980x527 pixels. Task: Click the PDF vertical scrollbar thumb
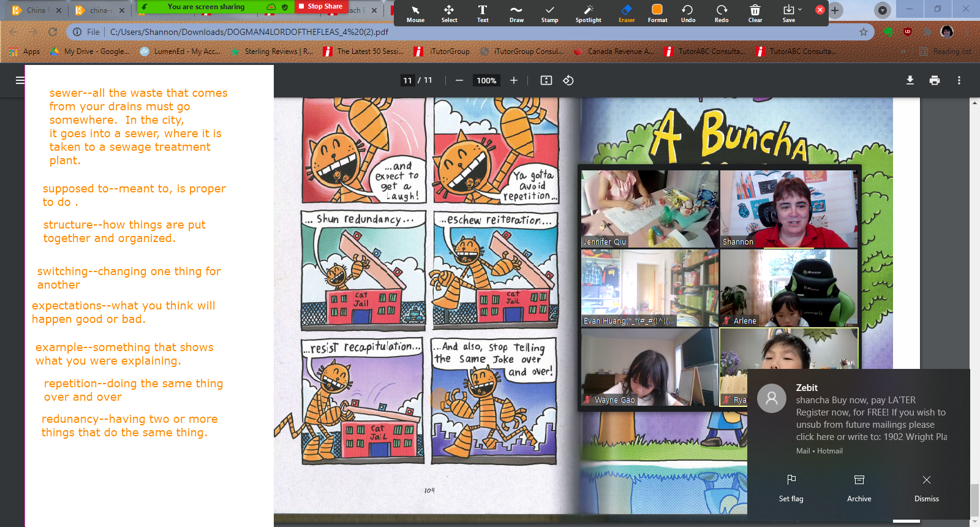click(x=975, y=500)
